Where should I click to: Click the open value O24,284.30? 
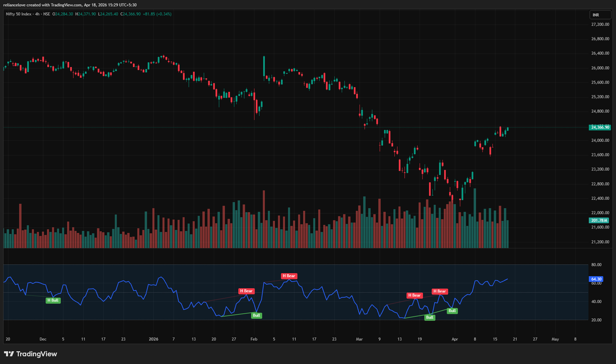(x=64, y=14)
